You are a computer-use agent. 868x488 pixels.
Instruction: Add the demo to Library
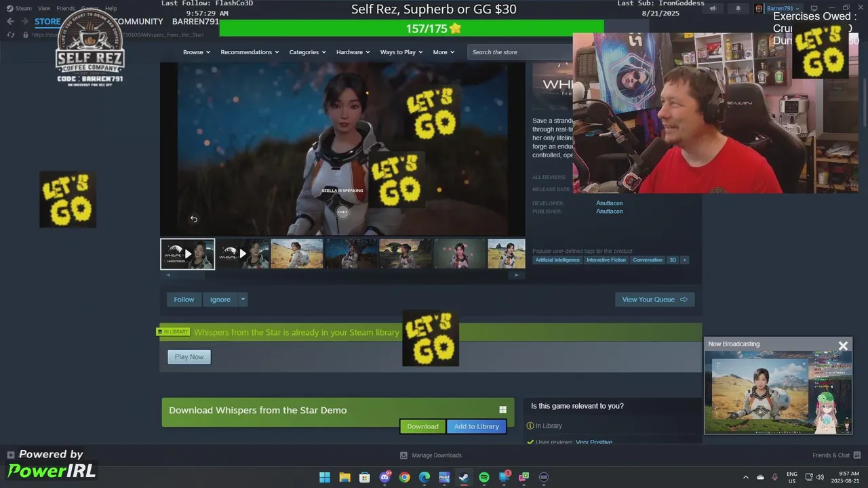click(x=477, y=426)
